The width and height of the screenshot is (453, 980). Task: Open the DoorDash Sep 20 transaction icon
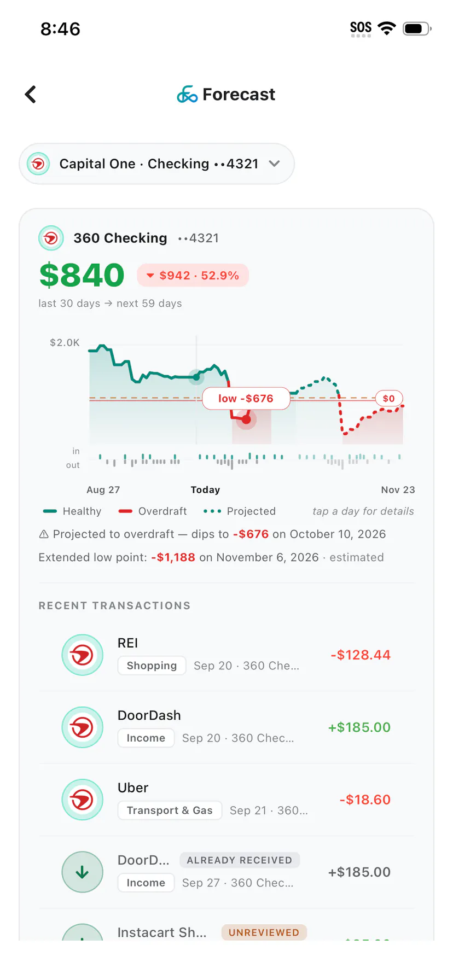coord(82,727)
